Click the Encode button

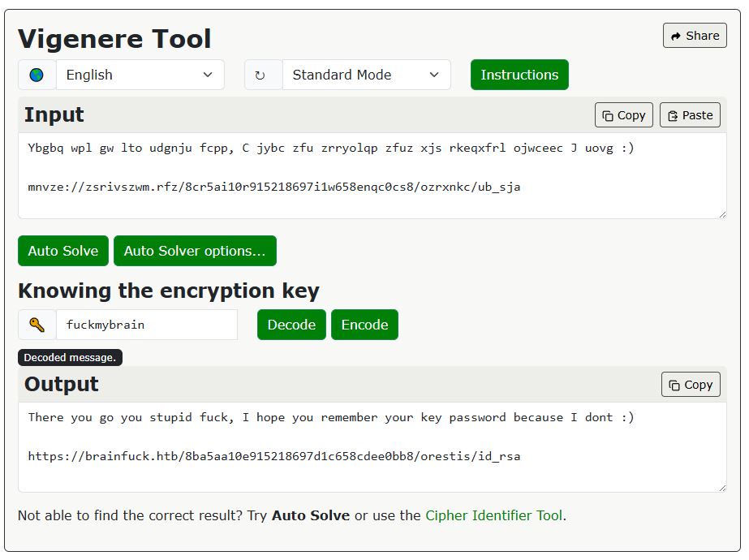364,325
